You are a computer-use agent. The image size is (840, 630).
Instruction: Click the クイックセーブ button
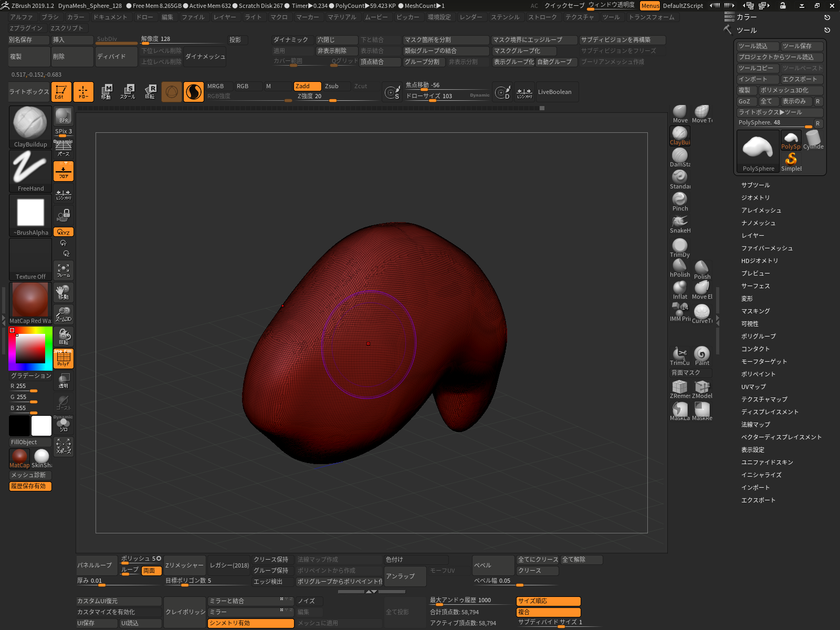click(564, 6)
